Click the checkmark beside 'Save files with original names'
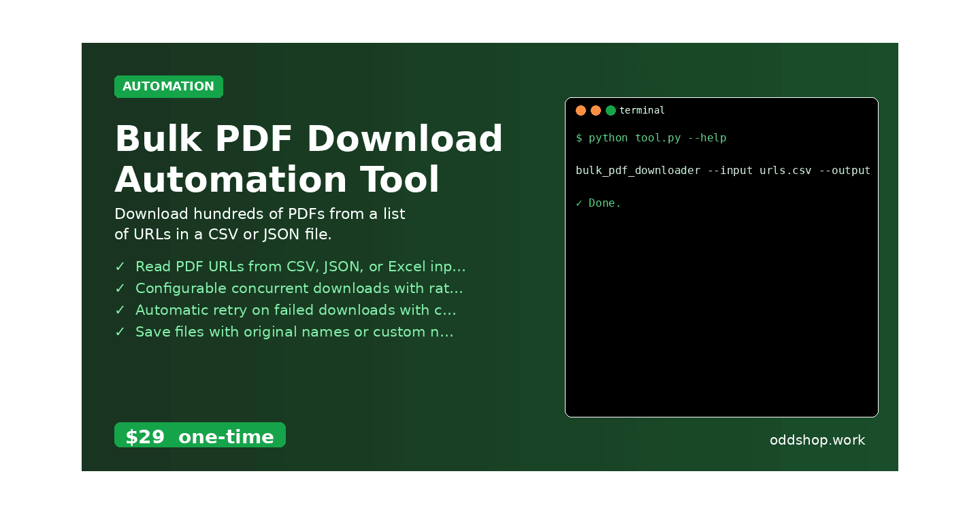The width and height of the screenshot is (980, 514). coord(120,332)
